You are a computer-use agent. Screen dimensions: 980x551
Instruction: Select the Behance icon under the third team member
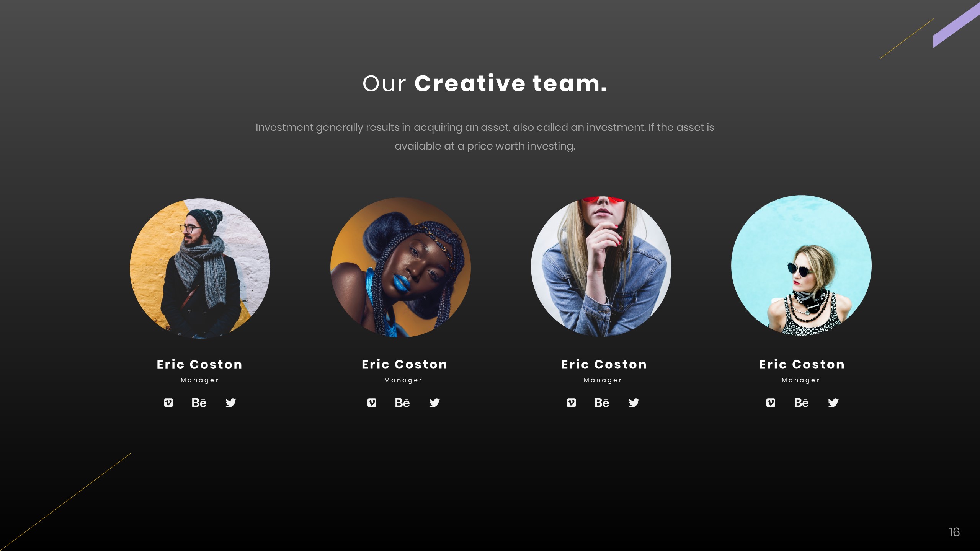coord(602,403)
